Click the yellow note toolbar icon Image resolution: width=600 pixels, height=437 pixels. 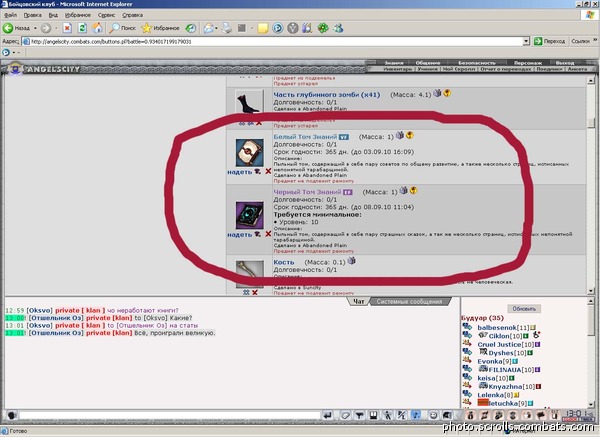tap(262, 28)
